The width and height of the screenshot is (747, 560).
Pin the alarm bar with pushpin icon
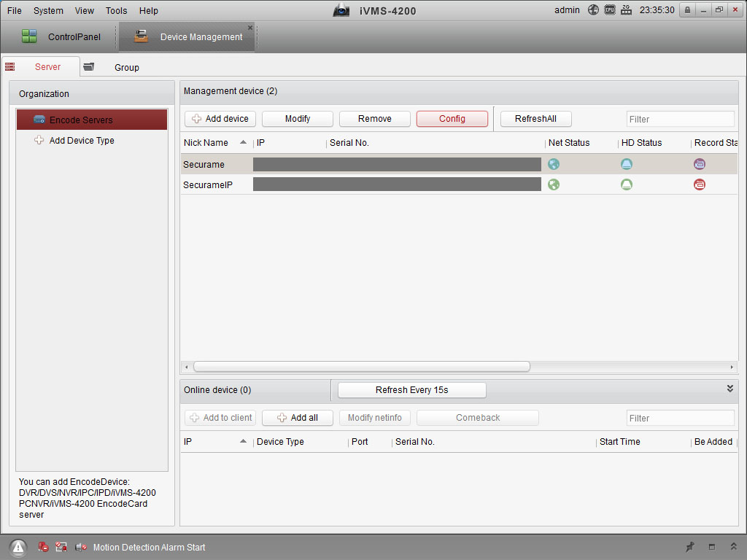(690, 547)
